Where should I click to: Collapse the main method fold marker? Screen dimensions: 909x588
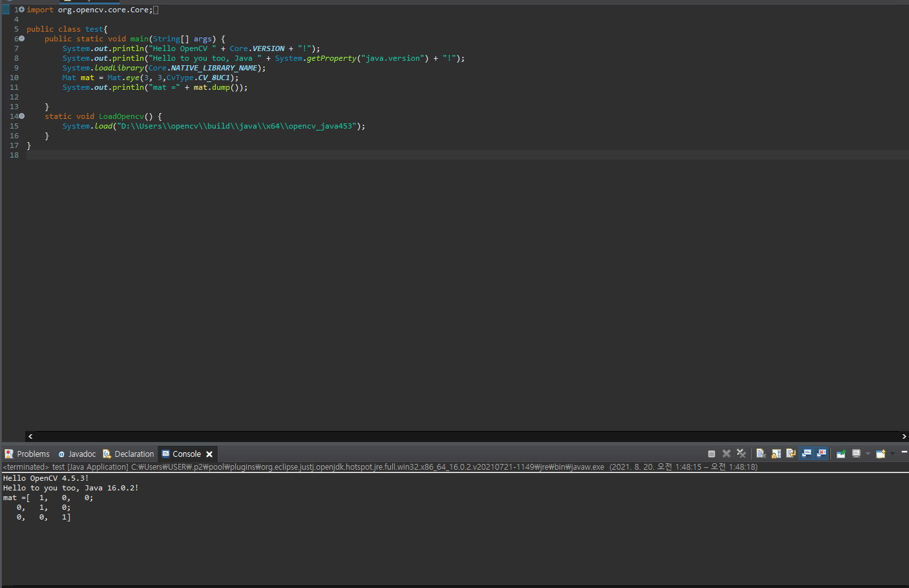click(x=21, y=39)
